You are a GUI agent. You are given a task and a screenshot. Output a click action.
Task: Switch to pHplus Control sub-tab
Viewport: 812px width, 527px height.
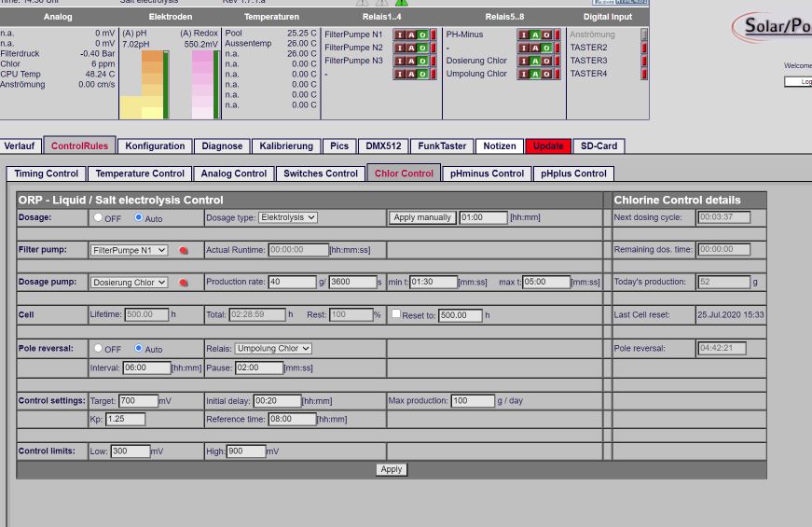pyautogui.click(x=573, y=173)
